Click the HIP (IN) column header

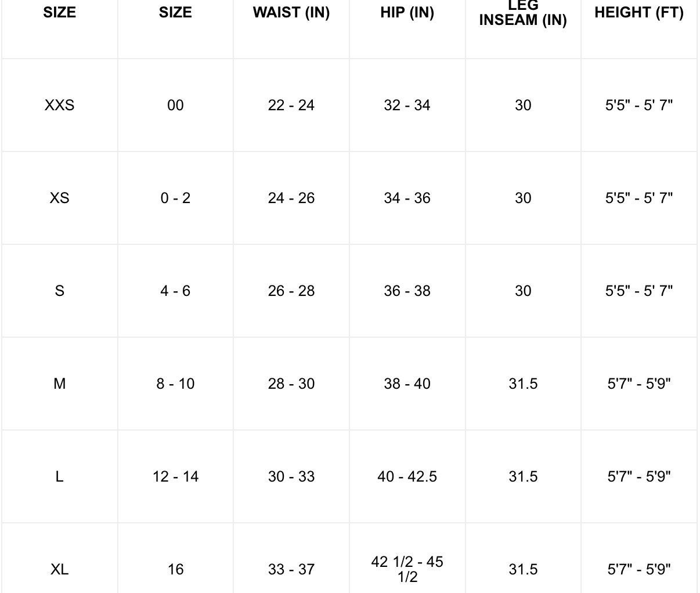click(x=407, y=13)
